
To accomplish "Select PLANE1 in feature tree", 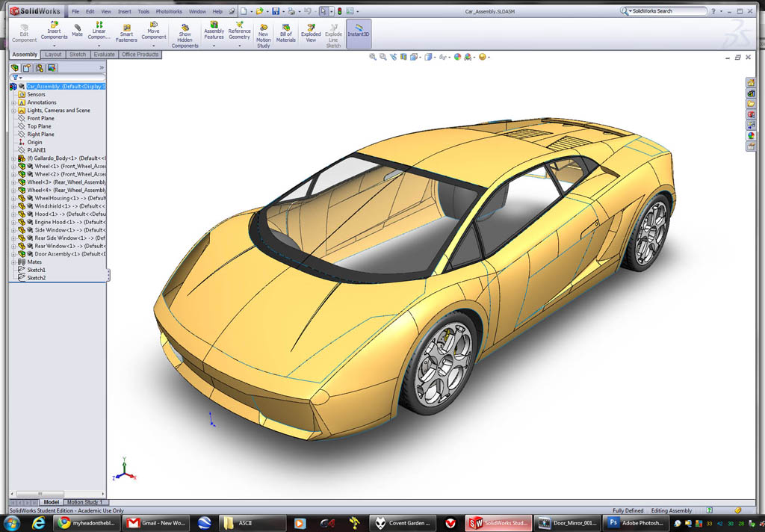I will 36,150.
